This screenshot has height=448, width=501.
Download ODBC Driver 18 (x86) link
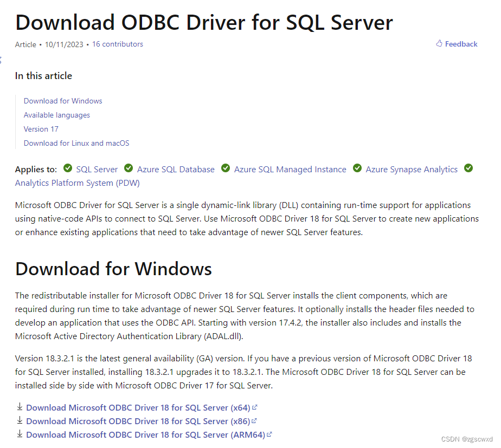pyautogui.click(x=138, y=421)
